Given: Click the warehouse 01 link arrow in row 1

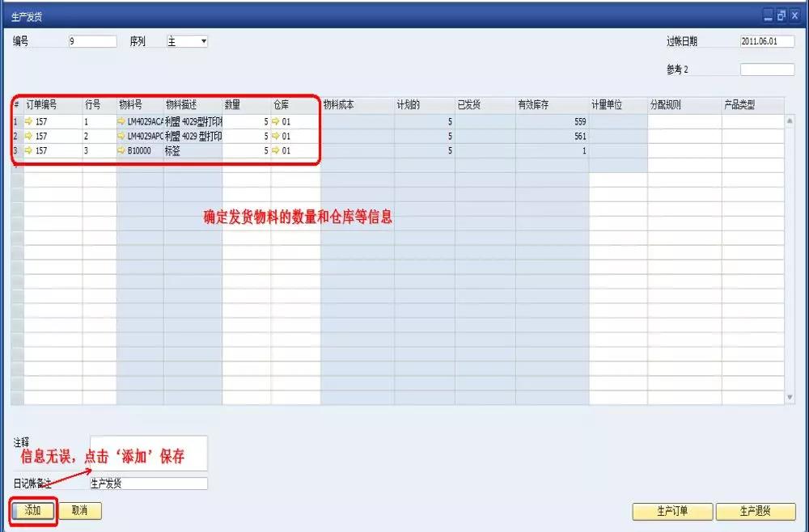Looking at the screenshot, I should (x=276, y=122).
